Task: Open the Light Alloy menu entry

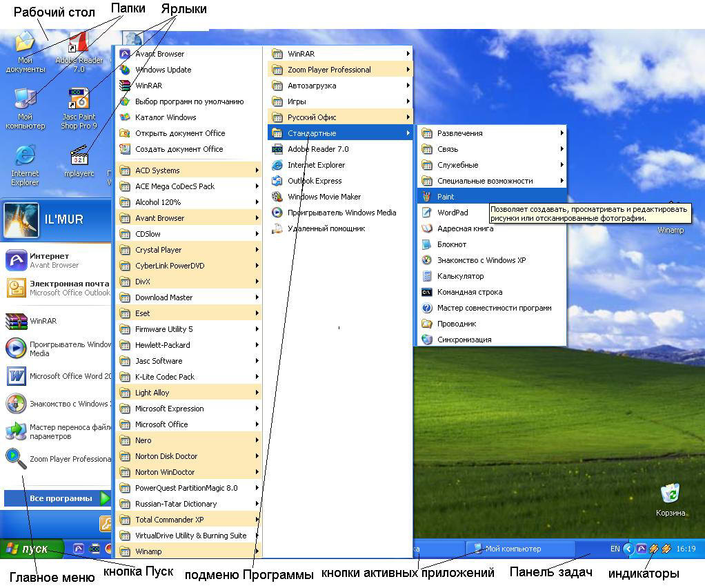Action: tap(189, 393)
